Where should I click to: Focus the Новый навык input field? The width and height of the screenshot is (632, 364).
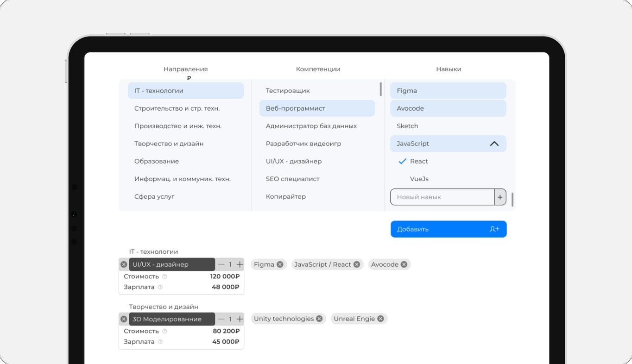[x=442, y=197]
